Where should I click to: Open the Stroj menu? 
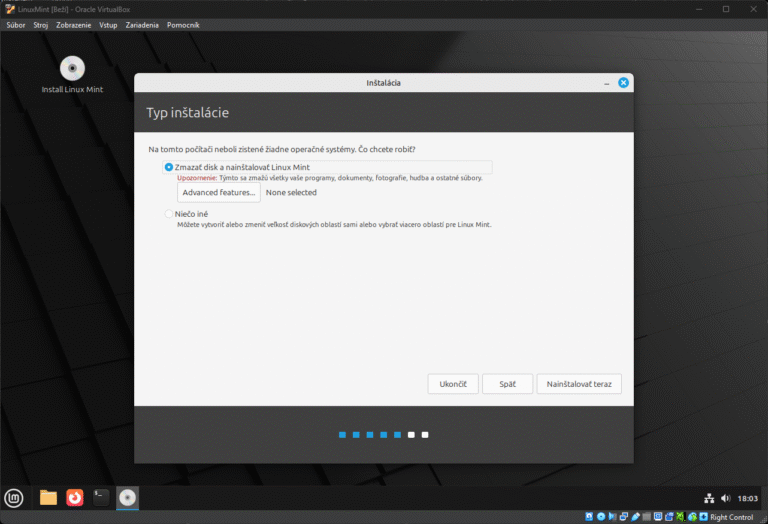pos(41,25)
